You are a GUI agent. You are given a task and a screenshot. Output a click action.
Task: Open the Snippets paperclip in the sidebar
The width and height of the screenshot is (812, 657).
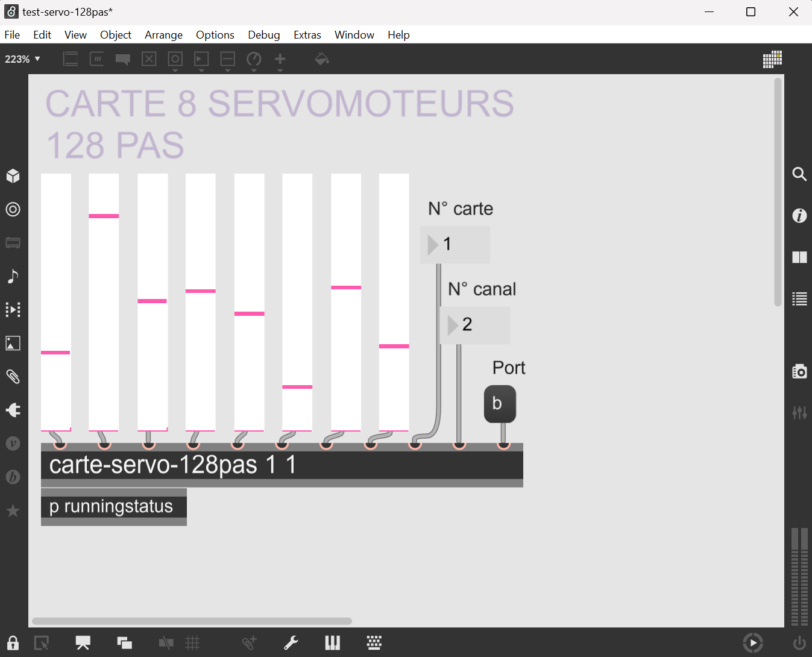coord(13,377)
